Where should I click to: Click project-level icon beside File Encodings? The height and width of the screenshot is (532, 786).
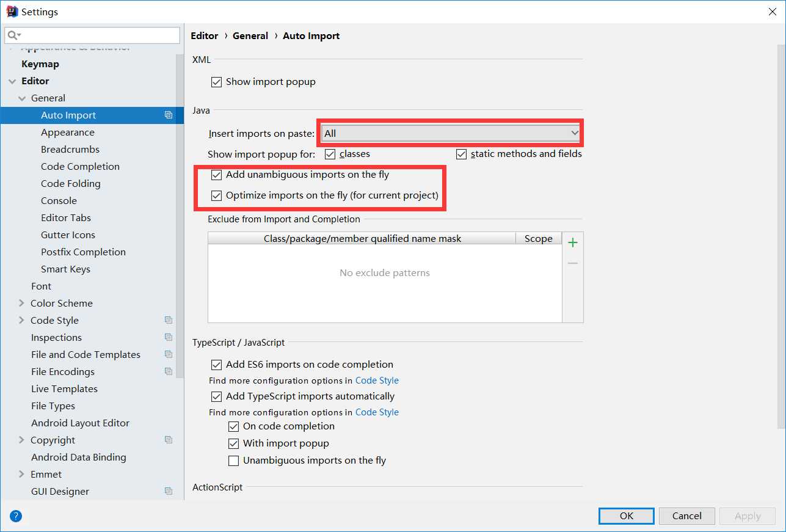169,371
